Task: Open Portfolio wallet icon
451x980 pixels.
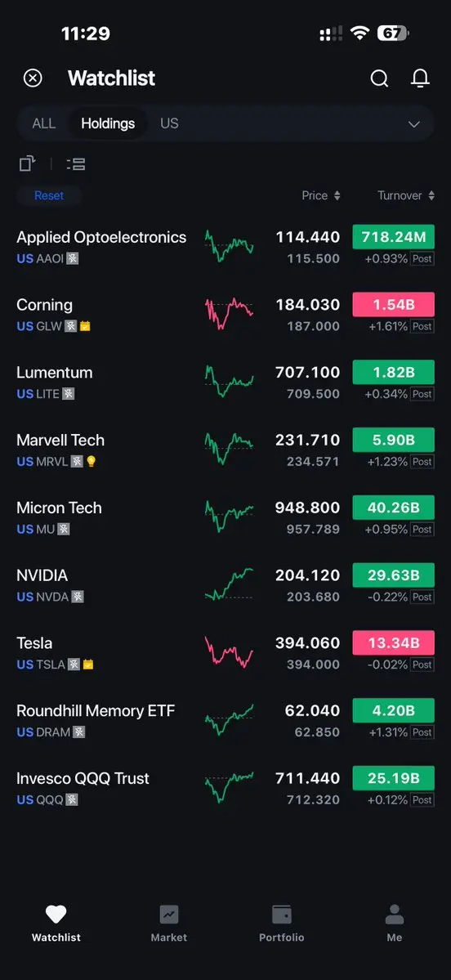Action: [x=282, y=915]
